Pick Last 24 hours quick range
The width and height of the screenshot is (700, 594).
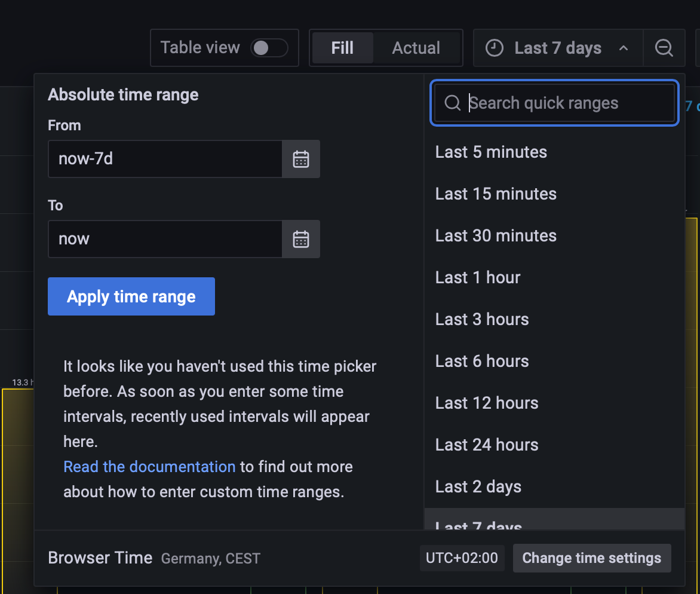[x=487, y=445]
